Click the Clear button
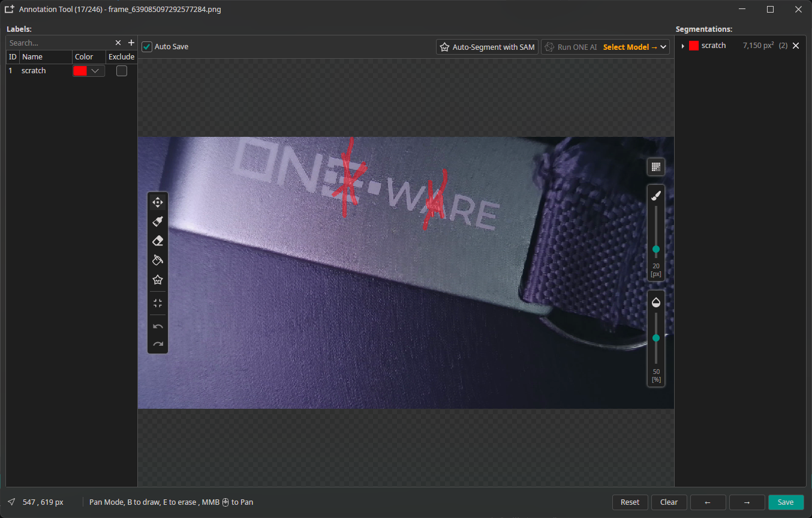The width and height of the screenshot is (812, 518). pos(669,502)
